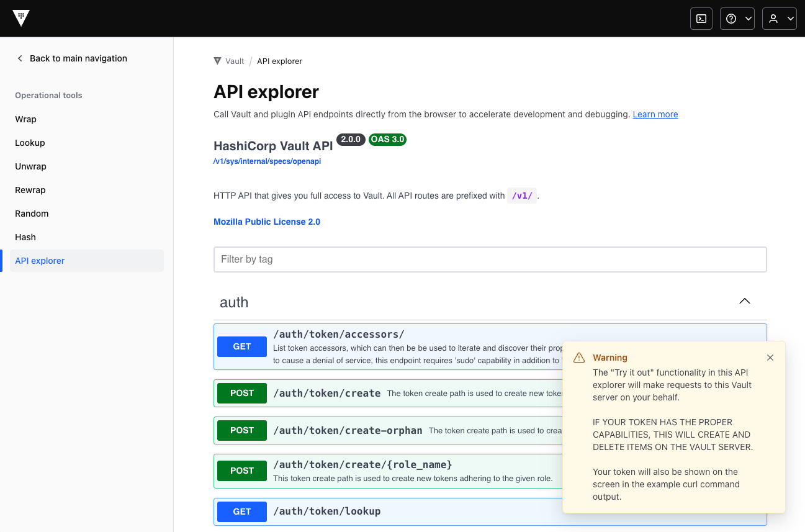Click the GET badge for accessors
The width and height of the screenshot is (805, 532).
coord(242,346)
